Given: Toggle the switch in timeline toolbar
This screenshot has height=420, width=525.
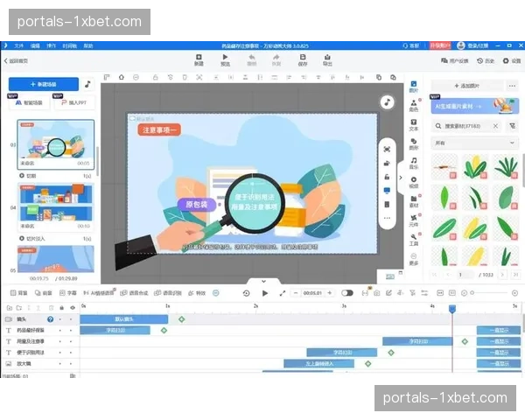Looking at the screenshot, I should point(347,293).
